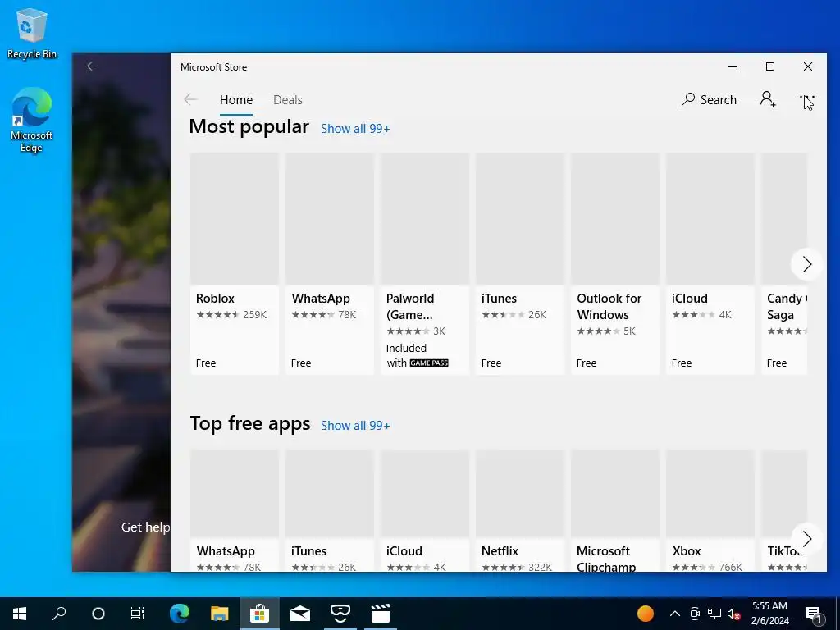This screenshot has width=840, height=630.
Task: Show all Top free apps
Action: coord(355,426)
